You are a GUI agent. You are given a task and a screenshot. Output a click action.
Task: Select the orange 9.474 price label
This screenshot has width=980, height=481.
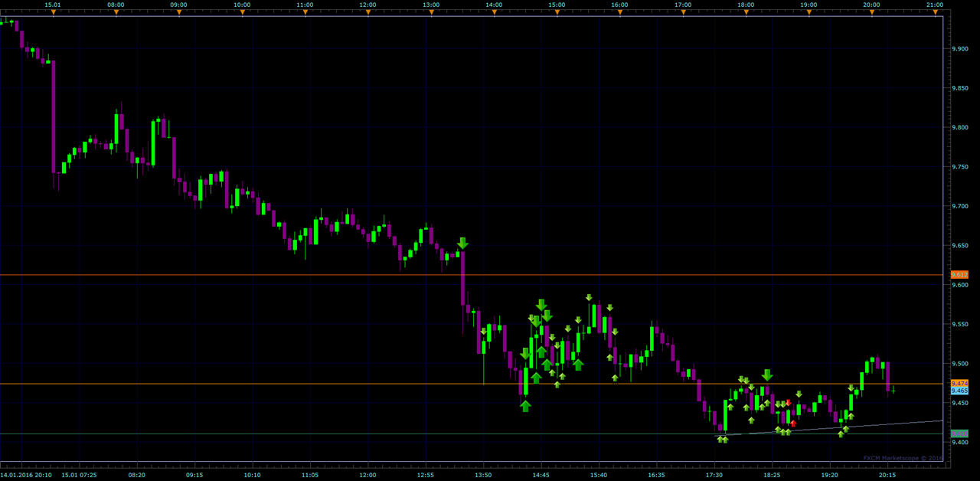tap(959, 383)
